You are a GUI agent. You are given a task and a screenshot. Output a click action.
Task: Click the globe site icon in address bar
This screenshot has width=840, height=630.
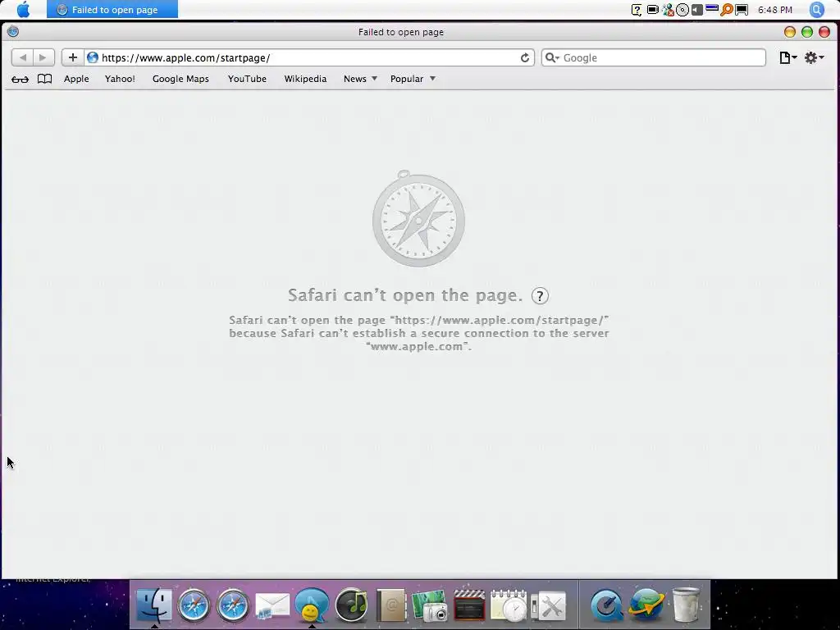[x=93, y=57]
